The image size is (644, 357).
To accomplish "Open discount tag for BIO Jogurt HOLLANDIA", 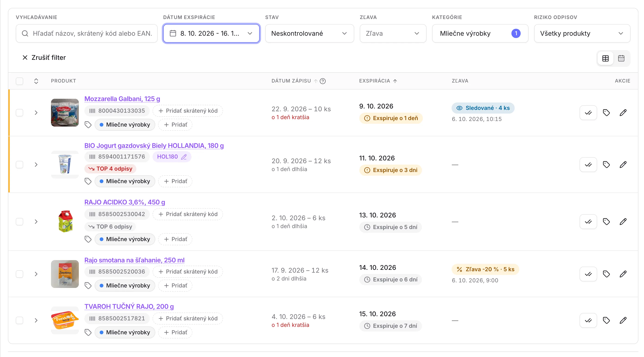I will pyautogui.click(x=606, y=165).
